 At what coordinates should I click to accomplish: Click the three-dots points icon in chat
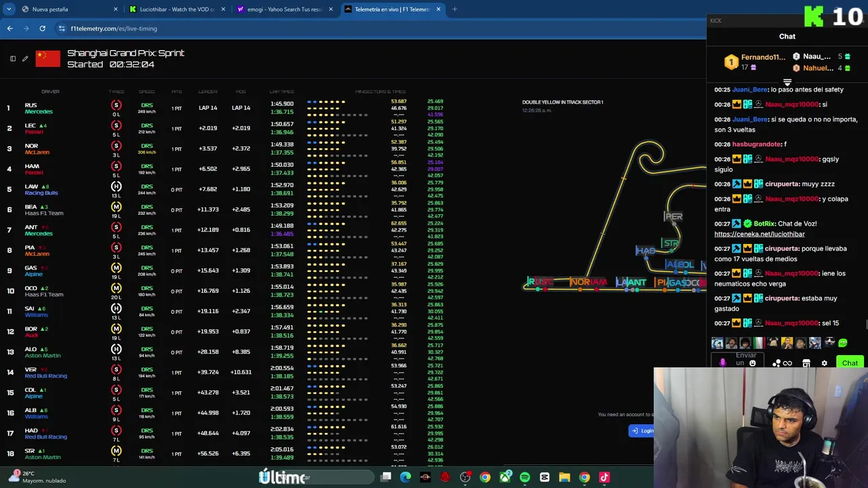pyautogui.click(x=776, y=363)
